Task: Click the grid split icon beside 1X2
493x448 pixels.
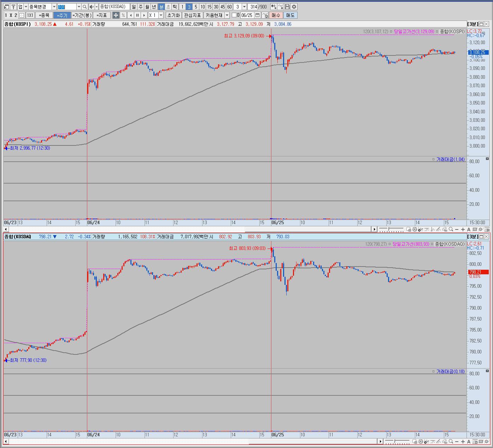Action: coord(22,15)
